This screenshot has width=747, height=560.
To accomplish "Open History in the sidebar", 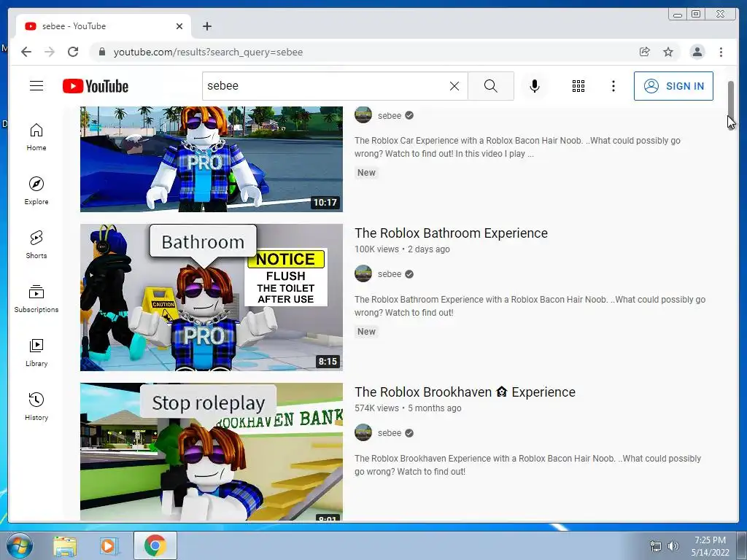I will click(x=36, y=406).
